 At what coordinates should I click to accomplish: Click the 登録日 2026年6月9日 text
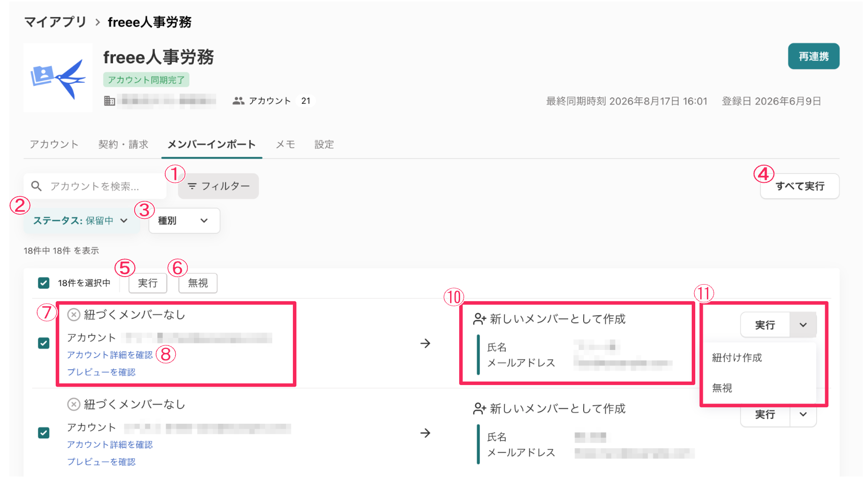[772, 101]
